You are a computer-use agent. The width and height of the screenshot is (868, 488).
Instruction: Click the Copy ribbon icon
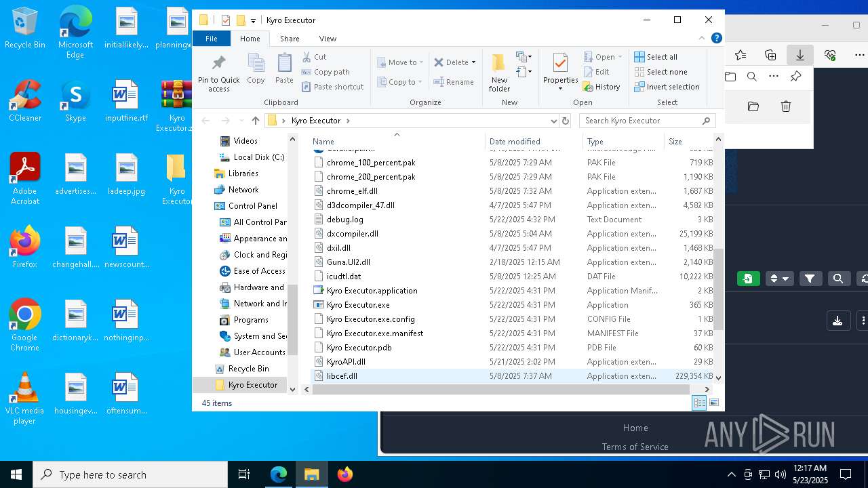[256, 68]
